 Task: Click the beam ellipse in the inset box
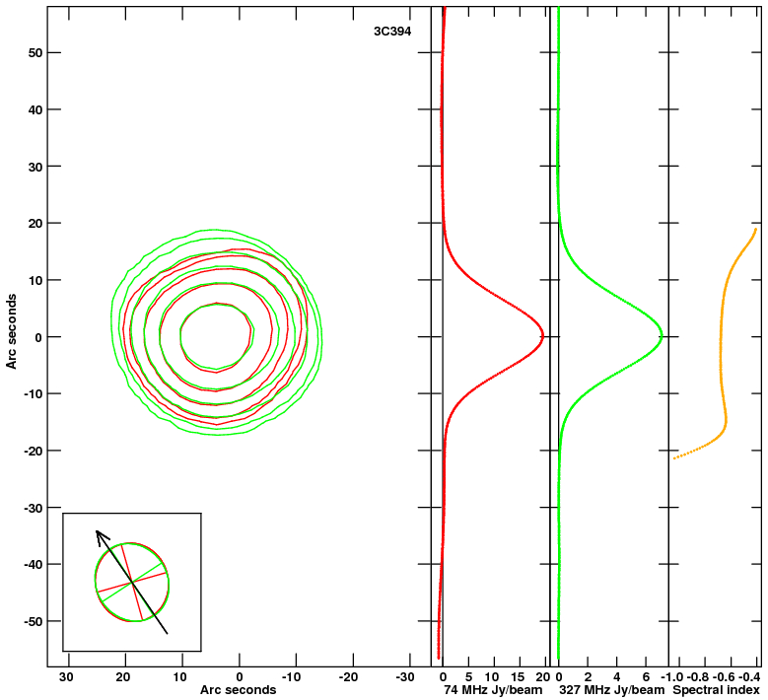click(x=132, y=582)
